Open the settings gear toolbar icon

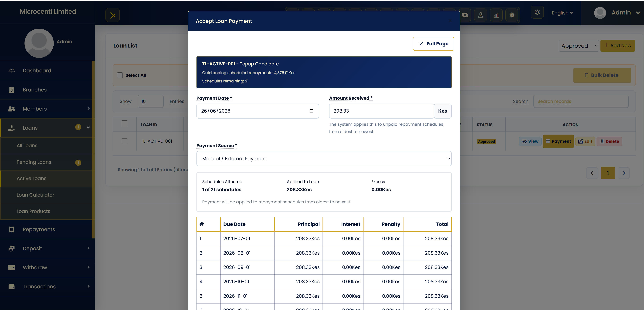[x=512, y=15]
